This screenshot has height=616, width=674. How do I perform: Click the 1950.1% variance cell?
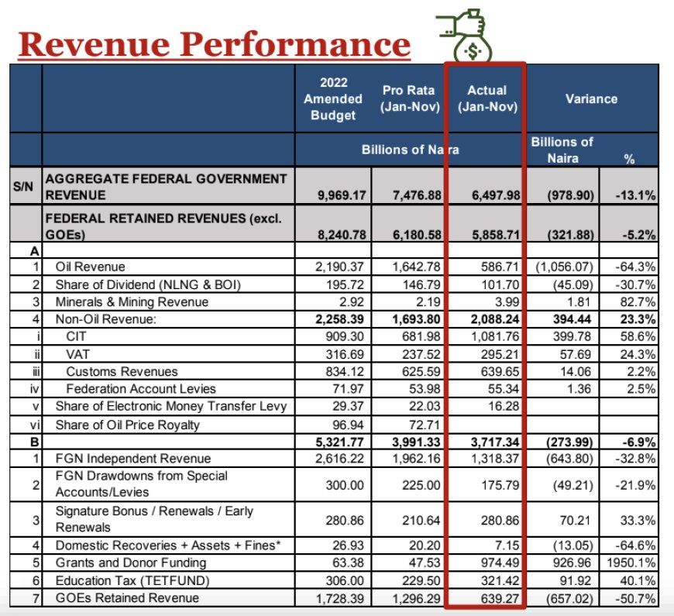[632, 563]
